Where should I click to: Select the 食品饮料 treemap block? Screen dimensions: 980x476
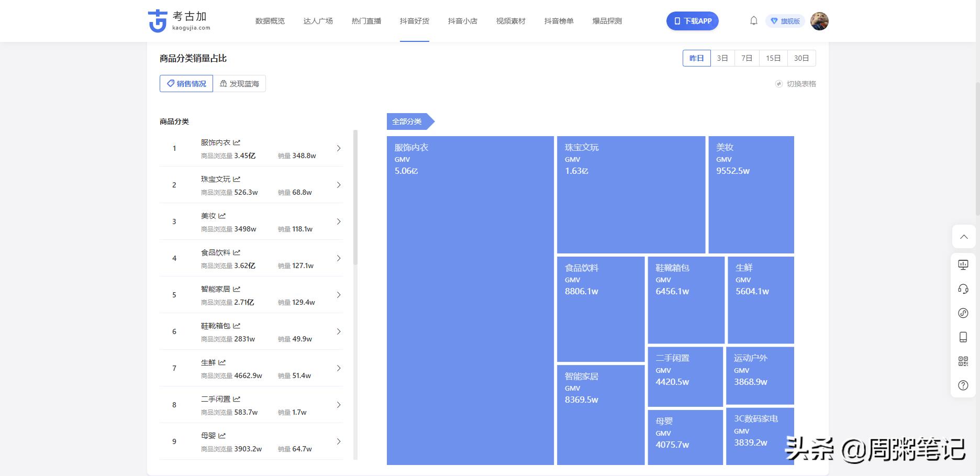click(600, 309)
